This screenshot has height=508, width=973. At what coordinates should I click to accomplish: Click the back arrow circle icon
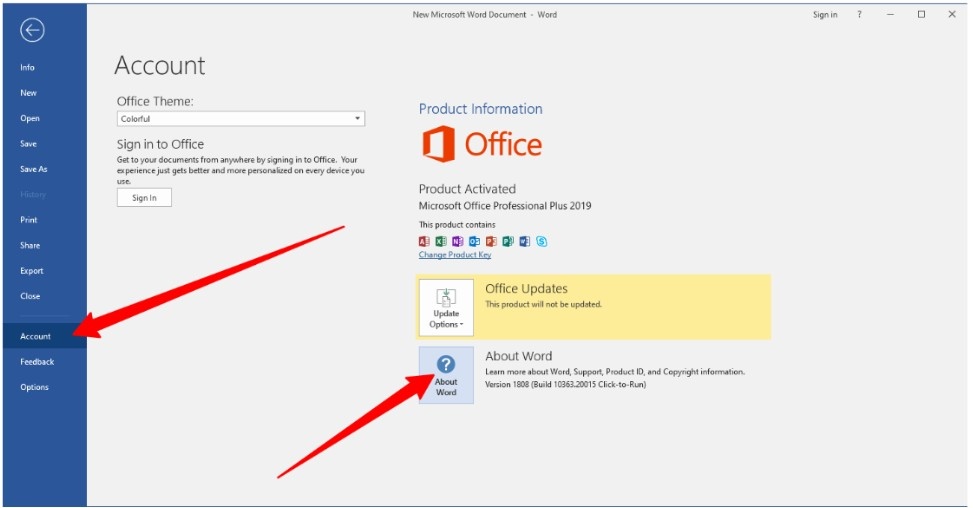tap(32, 30)
